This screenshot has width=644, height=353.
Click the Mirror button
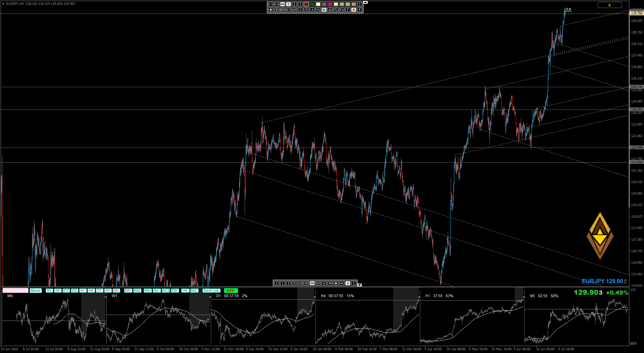(36, 291)
